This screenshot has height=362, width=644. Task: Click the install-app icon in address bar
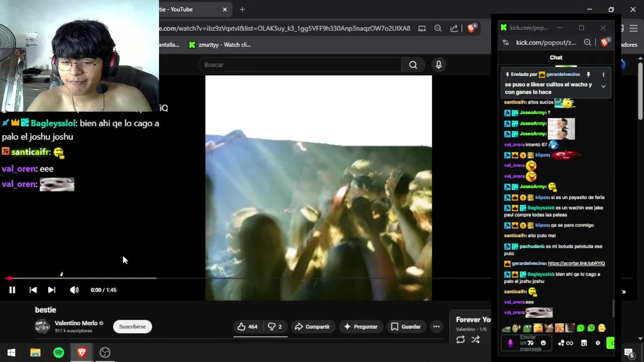(422, 29)
